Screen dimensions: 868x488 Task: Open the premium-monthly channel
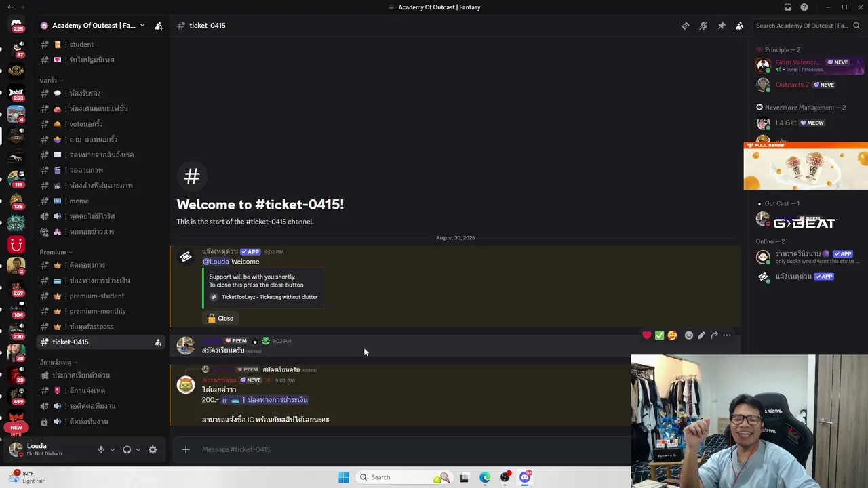click(97, 311)
